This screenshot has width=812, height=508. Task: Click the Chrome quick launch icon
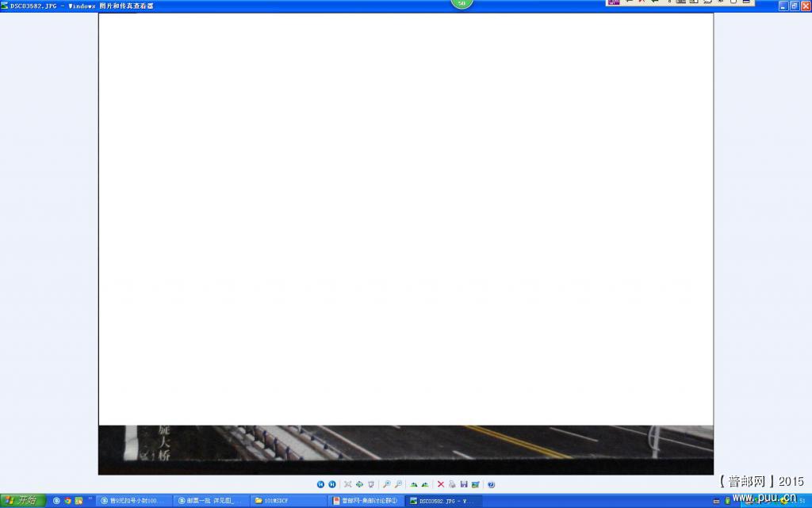click(67, 501)
